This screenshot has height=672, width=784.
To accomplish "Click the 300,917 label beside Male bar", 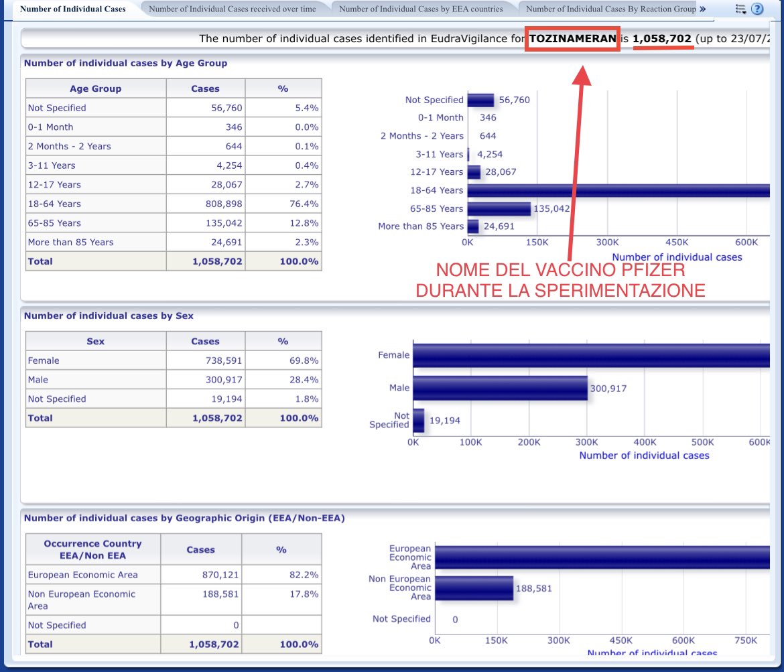I will 608,389.
